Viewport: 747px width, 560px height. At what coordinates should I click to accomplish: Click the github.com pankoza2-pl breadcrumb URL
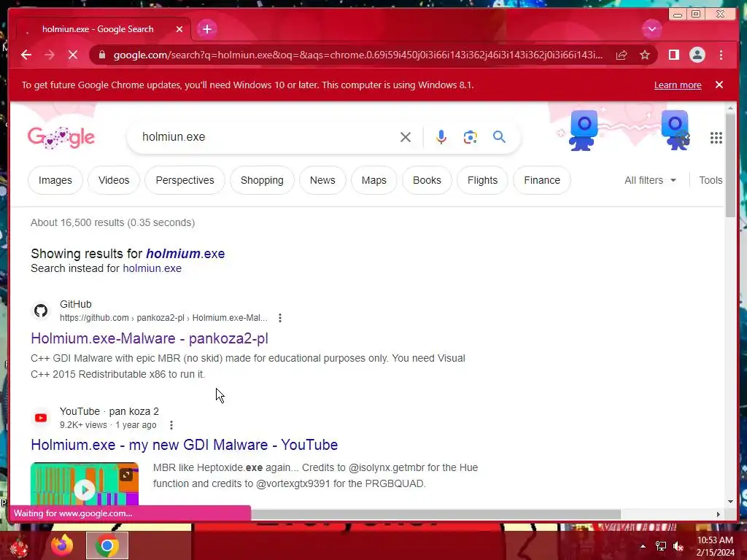coord(163,318)
